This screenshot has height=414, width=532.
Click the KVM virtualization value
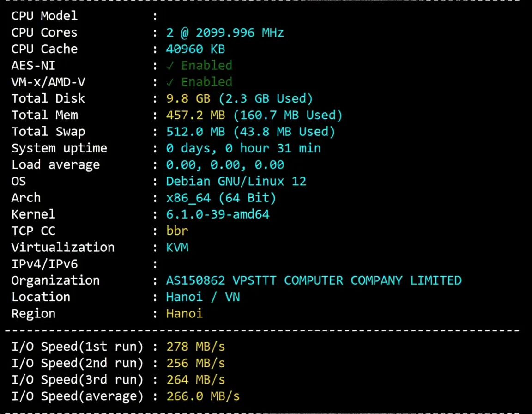[177, 247]
